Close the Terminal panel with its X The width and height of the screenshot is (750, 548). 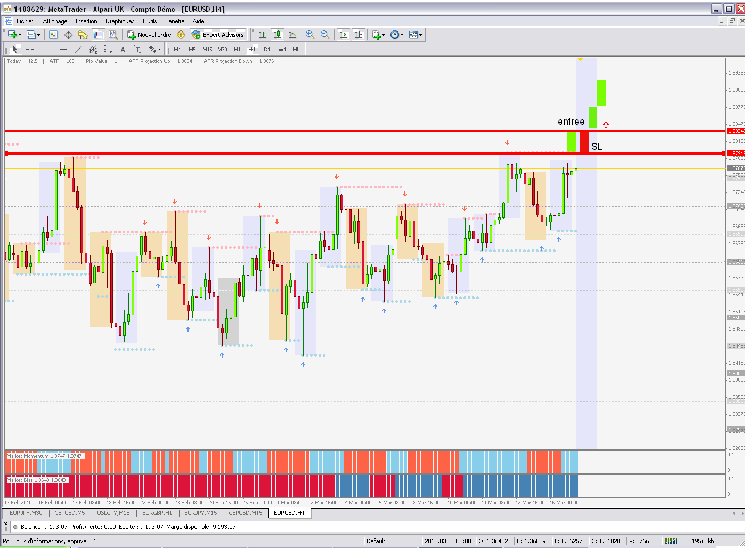[6, 523]
